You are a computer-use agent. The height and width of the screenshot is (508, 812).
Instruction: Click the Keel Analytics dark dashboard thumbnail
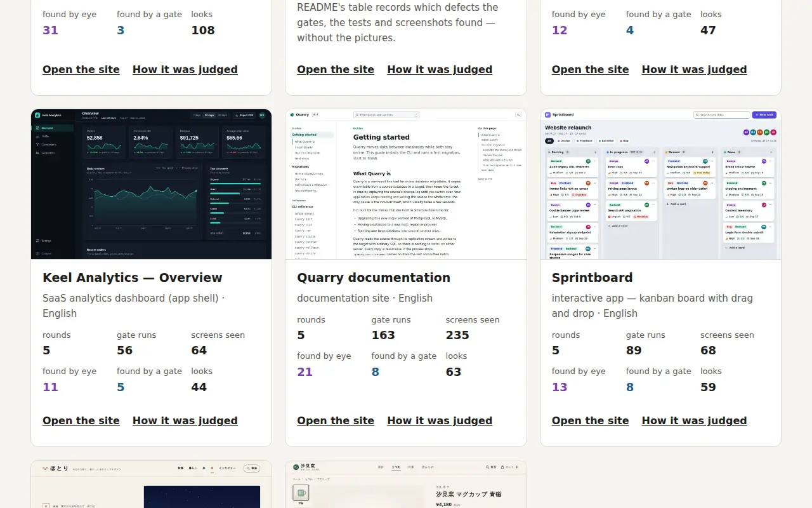[151, 184]
